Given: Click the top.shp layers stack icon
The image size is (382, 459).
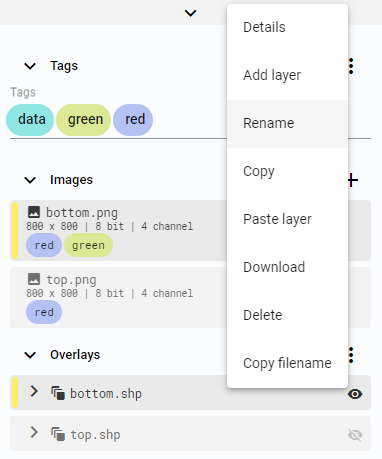Looking at the screenshot, I should click(58, 434).
